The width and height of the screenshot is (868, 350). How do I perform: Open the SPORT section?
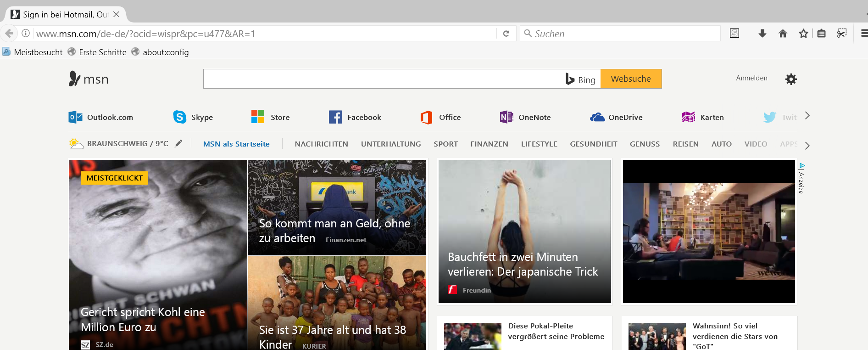445,144
